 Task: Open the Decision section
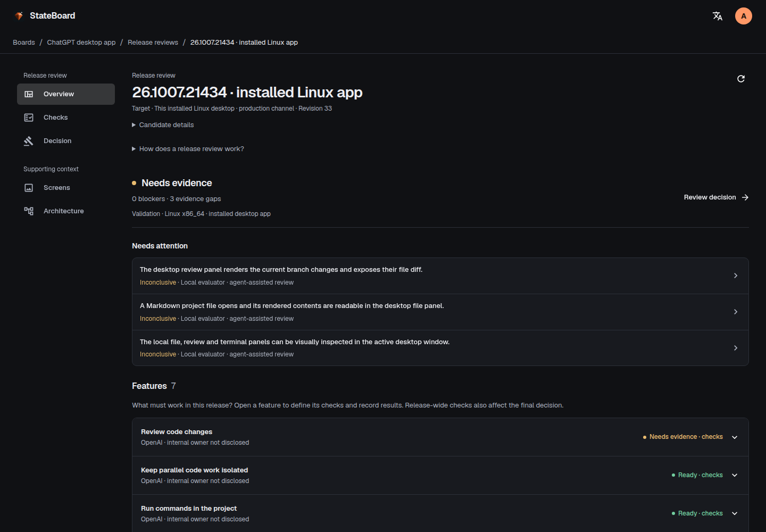click(x=66, y=141)
